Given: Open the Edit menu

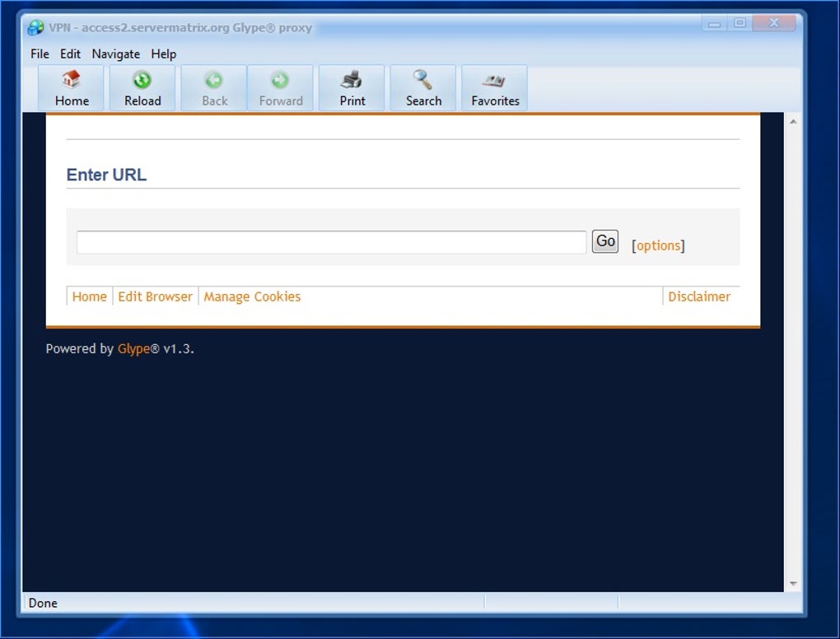Looking at the screenshot, I should coord(70,54).
